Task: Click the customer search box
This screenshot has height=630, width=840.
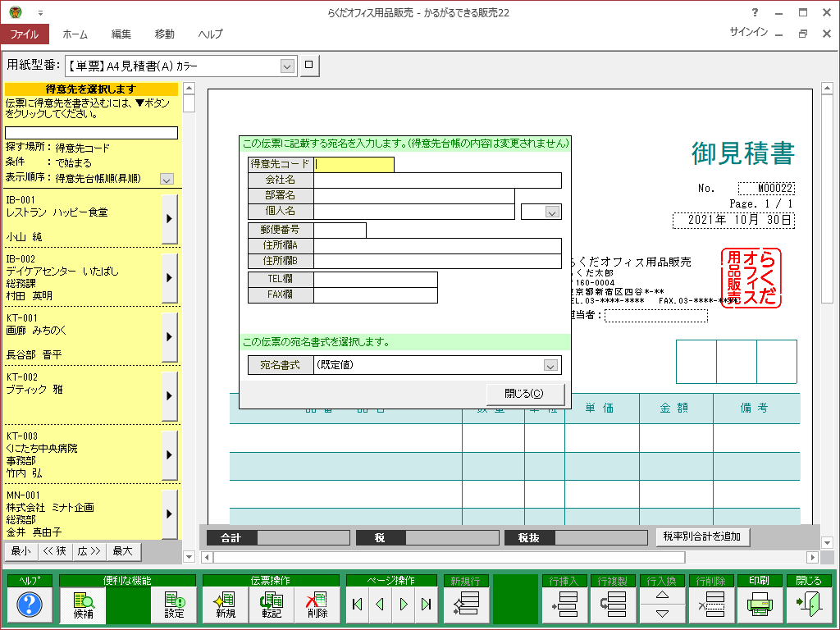Action: [92, 133]
